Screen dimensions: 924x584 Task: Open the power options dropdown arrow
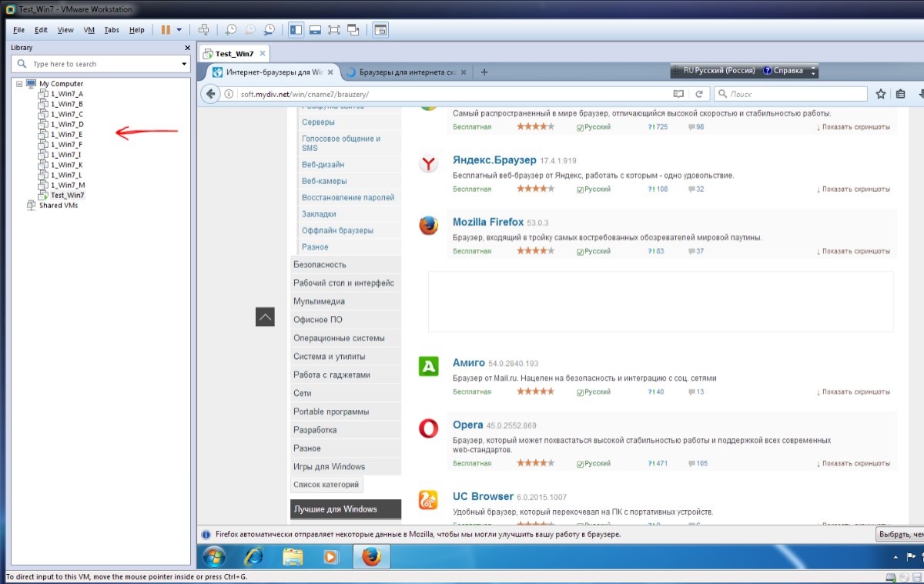coord(179,30)
